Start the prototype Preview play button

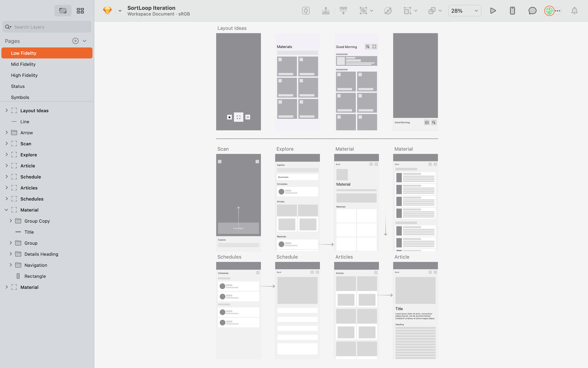pyautogui.click(x=493, y=11)
